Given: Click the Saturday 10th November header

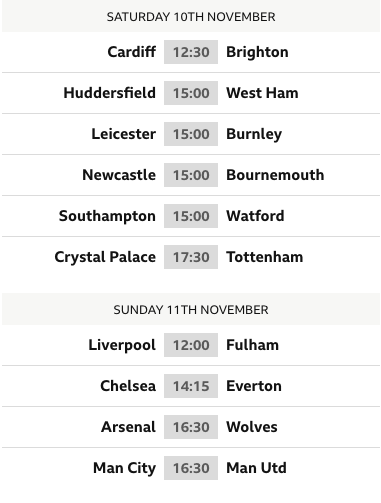Looking at the screenshot, I should [191, 17].
